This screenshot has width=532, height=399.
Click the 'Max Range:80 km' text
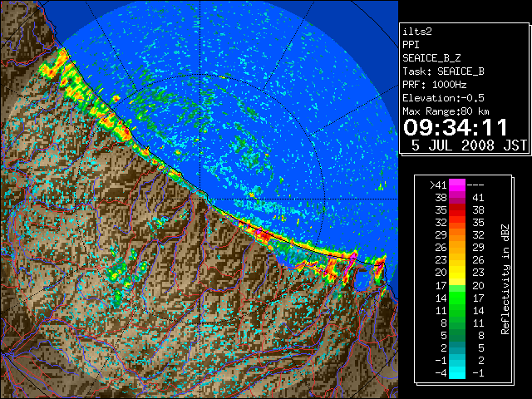click(x=446, y=111)
